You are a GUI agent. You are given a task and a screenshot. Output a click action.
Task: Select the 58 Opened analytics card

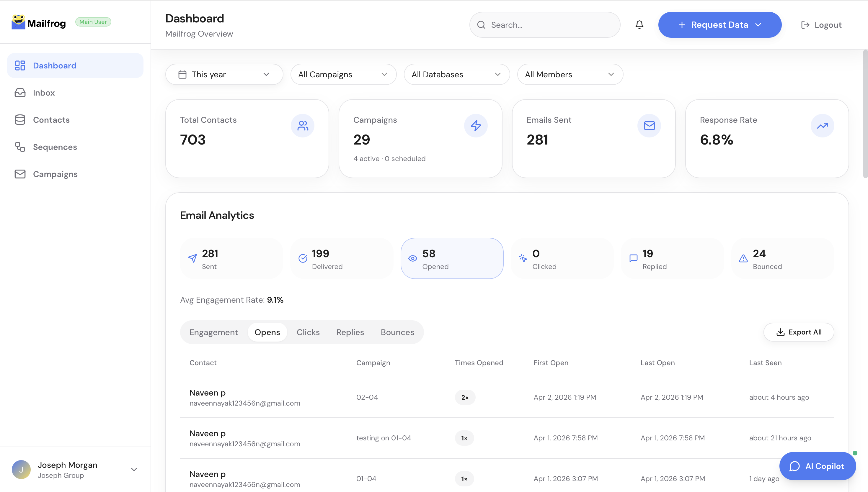coord(452,258)
